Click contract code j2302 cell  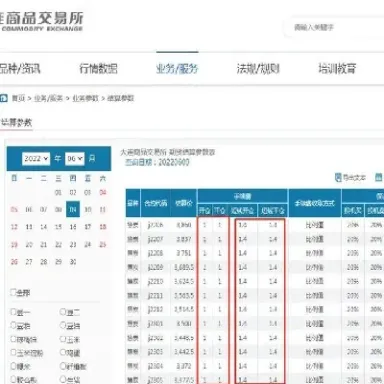pos(156,338)
